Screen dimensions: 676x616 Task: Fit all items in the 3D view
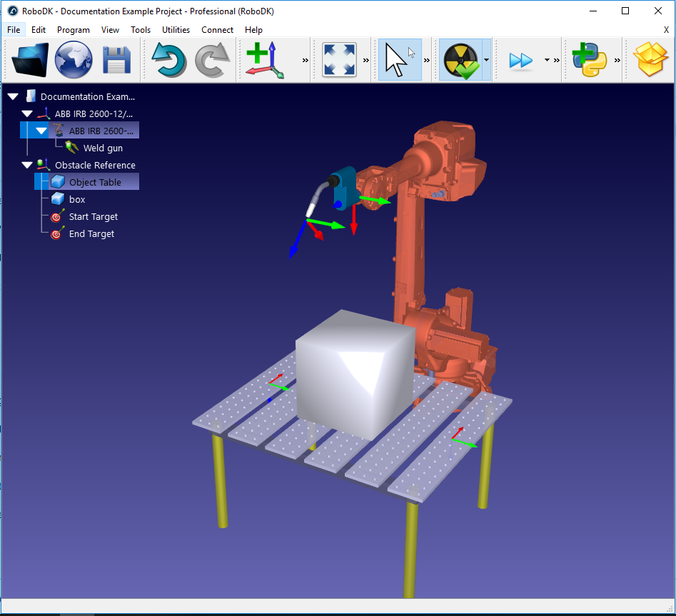coord(338,59)
